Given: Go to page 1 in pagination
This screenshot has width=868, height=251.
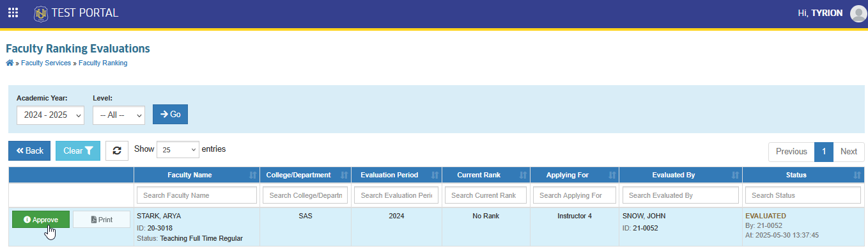Looking at the screenshot, I should (x=824, y=152).
